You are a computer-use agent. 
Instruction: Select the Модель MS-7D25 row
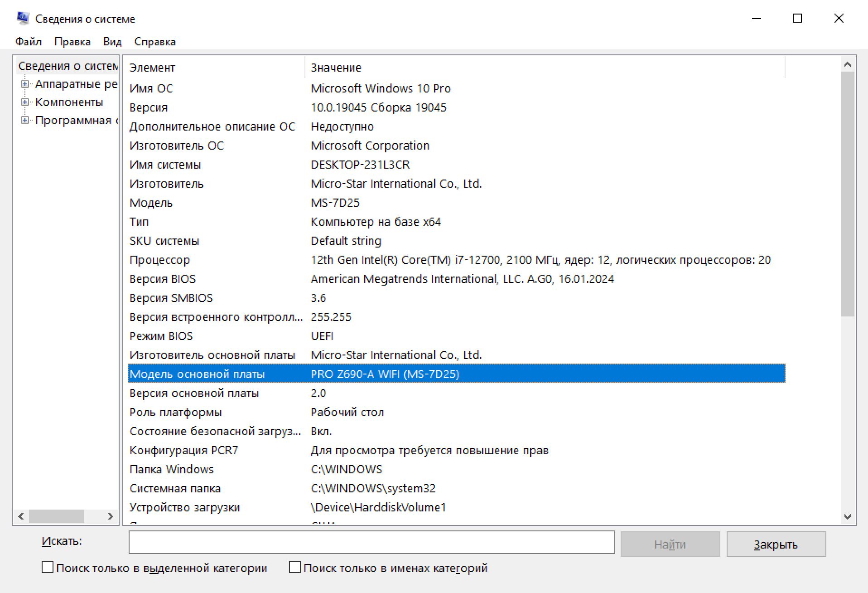pos(456,203)
